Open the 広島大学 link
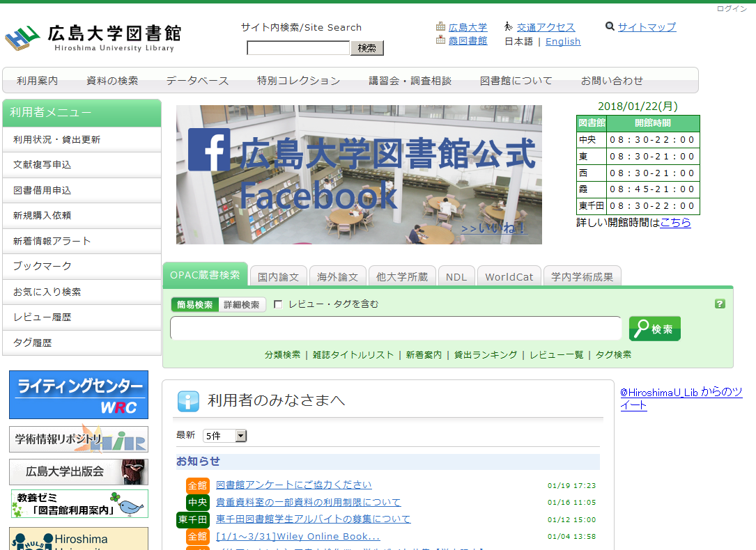The height and width of the screenshot is (550, 756). tap(468, 27)
